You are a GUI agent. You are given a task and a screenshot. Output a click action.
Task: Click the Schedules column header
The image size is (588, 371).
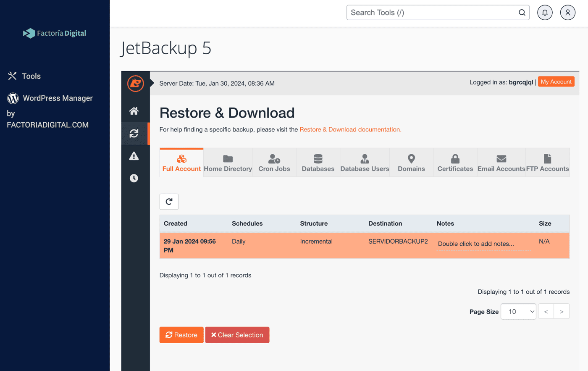pyautogui.click(x=247, y=224)
